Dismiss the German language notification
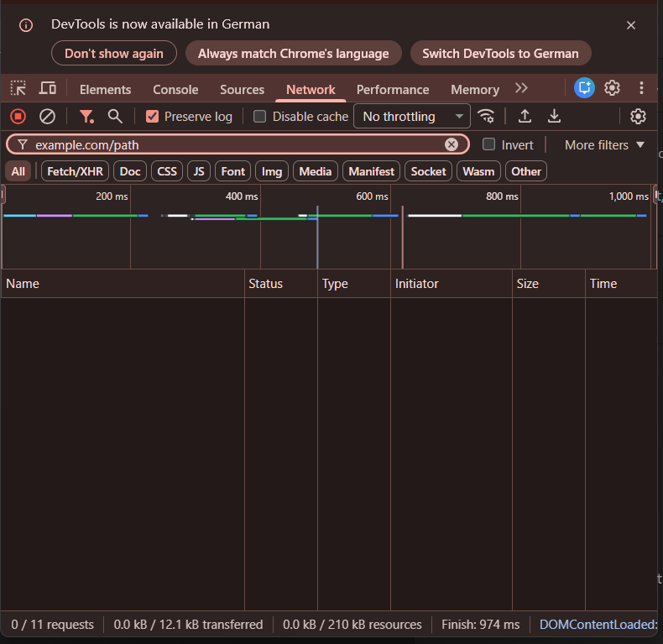This screenshot has height=644, width=663. coord(631,25)
